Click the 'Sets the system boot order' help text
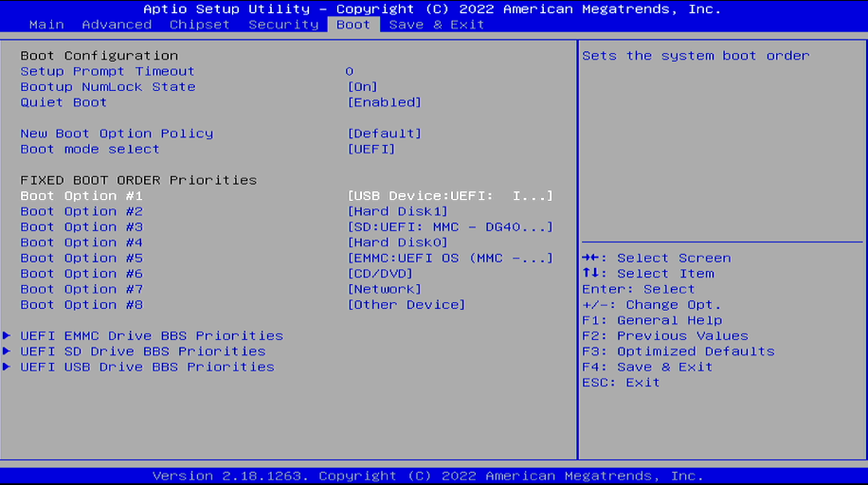The width and height of the screenshot is (868, 485). 696,56
